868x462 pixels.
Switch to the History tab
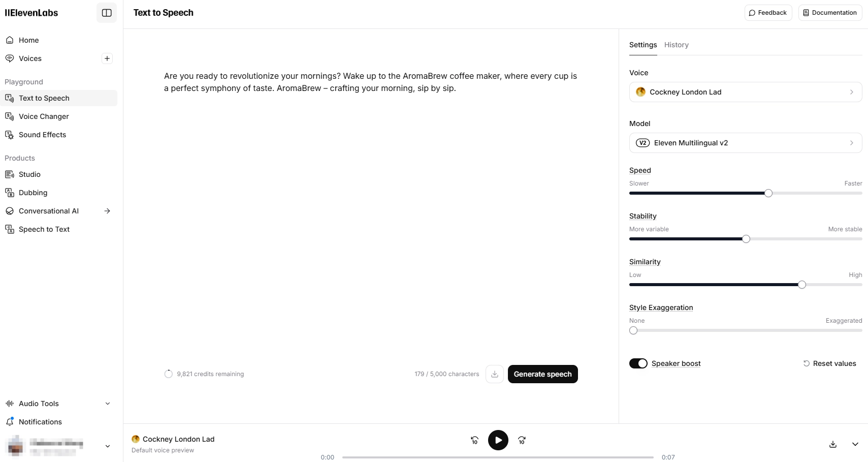point(676,45)
